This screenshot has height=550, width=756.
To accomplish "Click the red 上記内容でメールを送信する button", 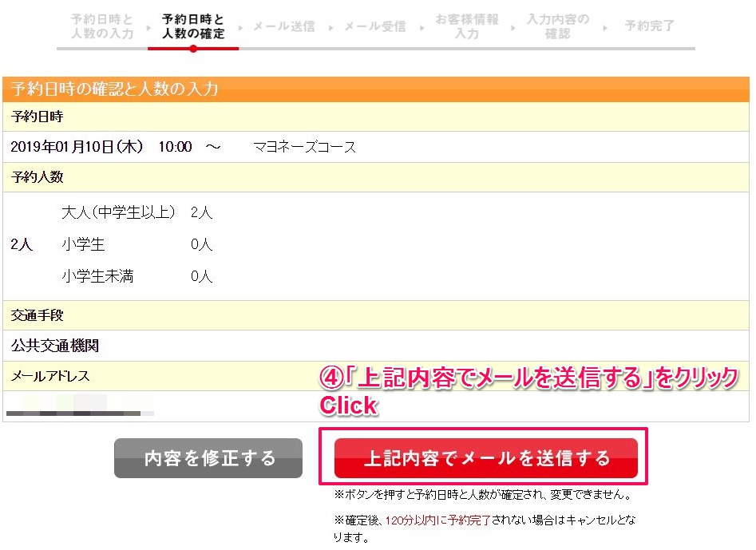I will (486, 458).
